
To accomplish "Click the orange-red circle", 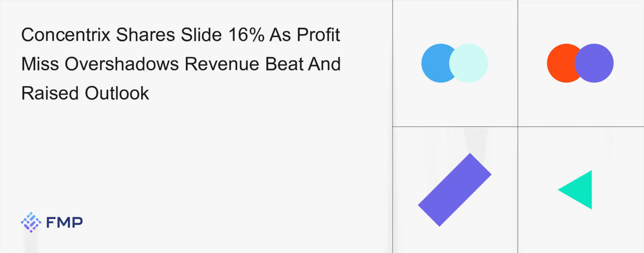I will [560, 63].
